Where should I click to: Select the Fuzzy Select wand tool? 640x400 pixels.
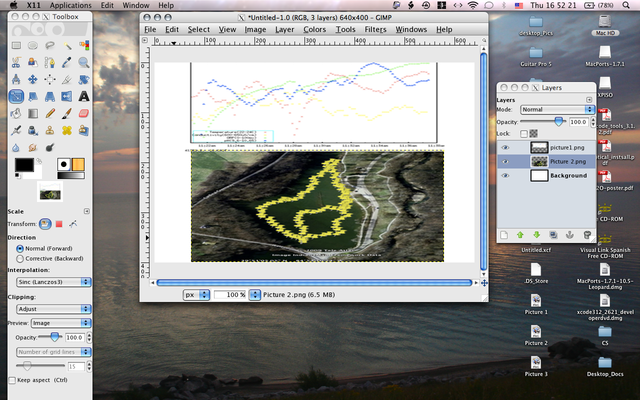pos(67,45)
